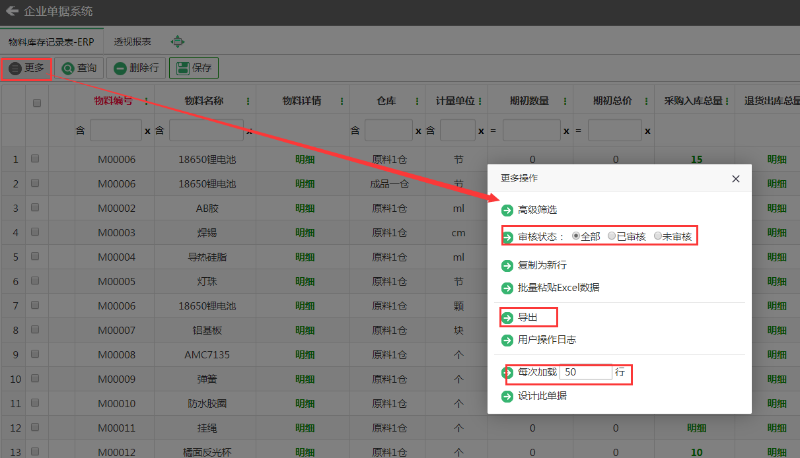Check the row 1 checkbox
800x458 pixels.
(35, 159)
